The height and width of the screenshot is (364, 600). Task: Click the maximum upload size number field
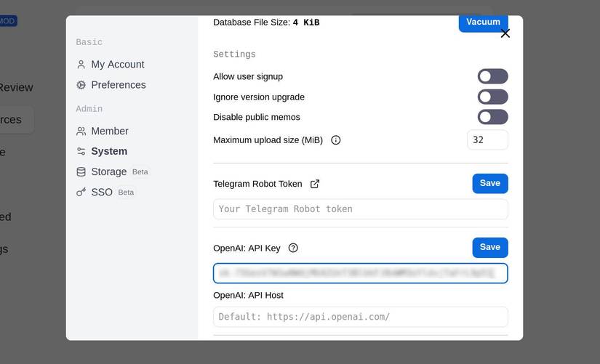click(487, 140)
